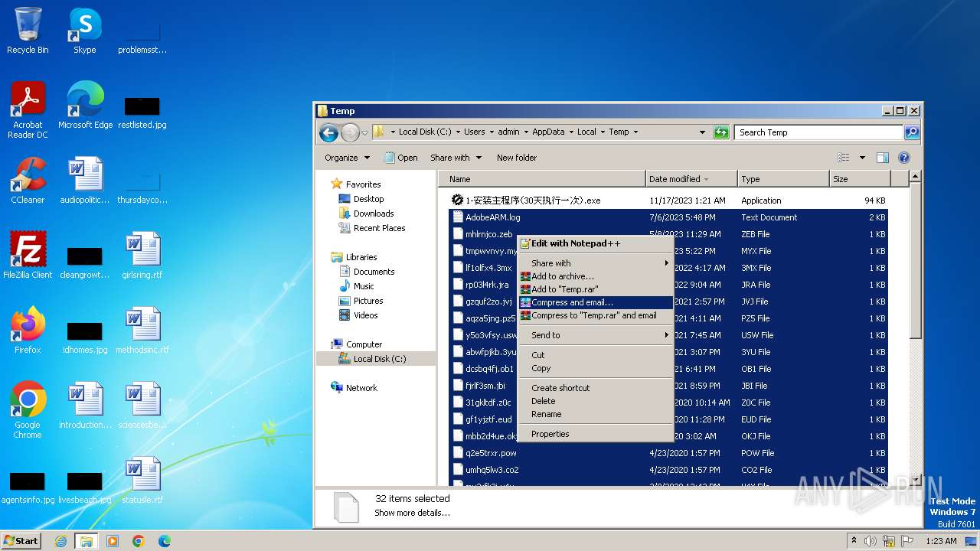Viewport: 980px width, 551px height.
Task: Open Windows Media Player in taskbar
Action: pos(113,541)
